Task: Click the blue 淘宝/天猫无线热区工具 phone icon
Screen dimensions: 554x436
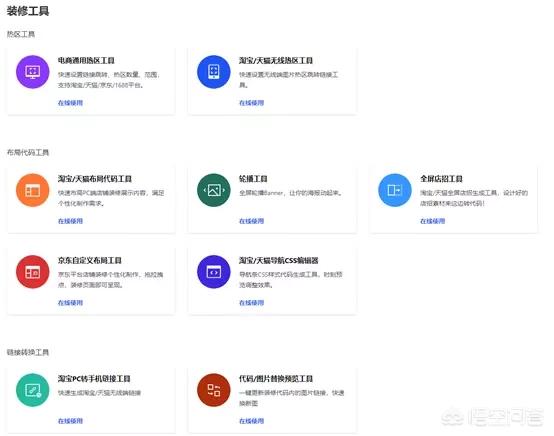Action: (213, 72)
